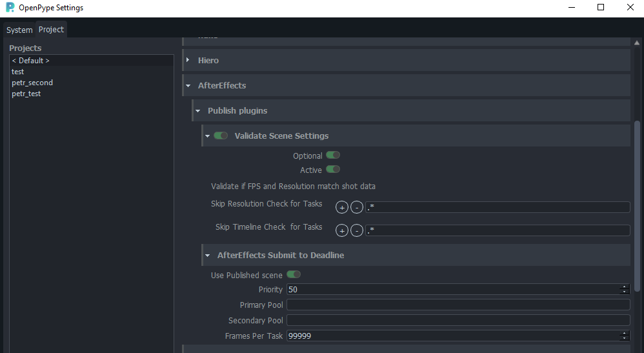Click the OpenPype logo icon in title bar

[x=10, y=7]
